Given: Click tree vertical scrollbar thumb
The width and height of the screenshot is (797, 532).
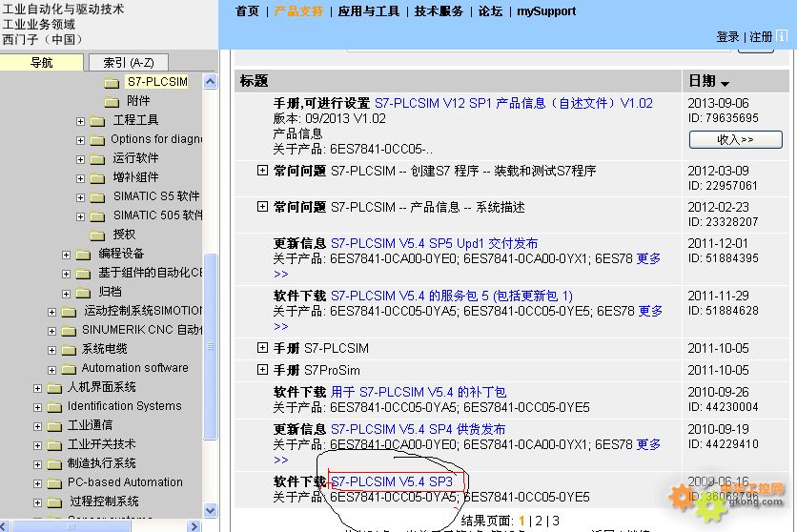Looking at the screenshot, I should click(211, 346).
